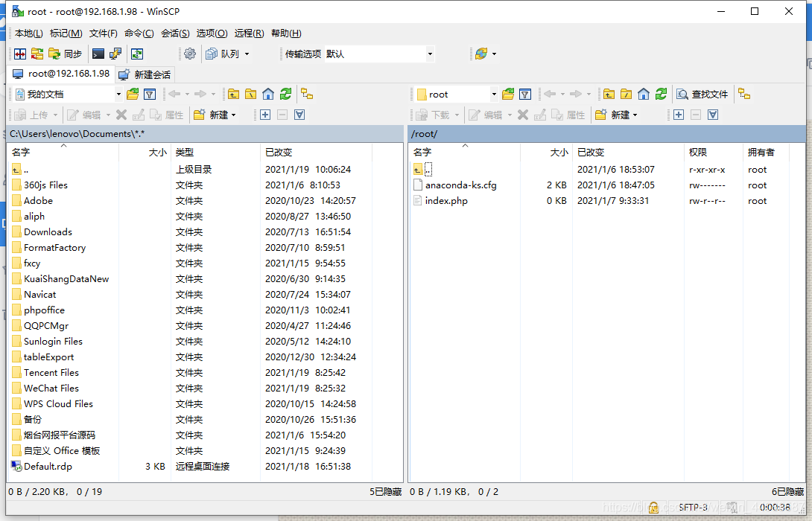The height and width of the screenshot is (521, 812).
Task: Open the 本地(L) menu
Action: pos(28,33)
